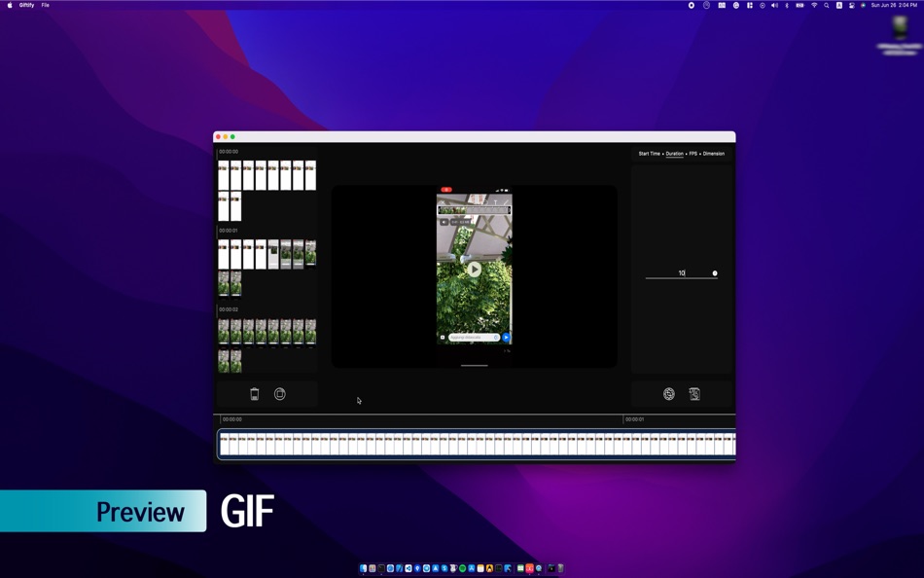
Task: Open the Apple menu
Action: click(10, 5)
